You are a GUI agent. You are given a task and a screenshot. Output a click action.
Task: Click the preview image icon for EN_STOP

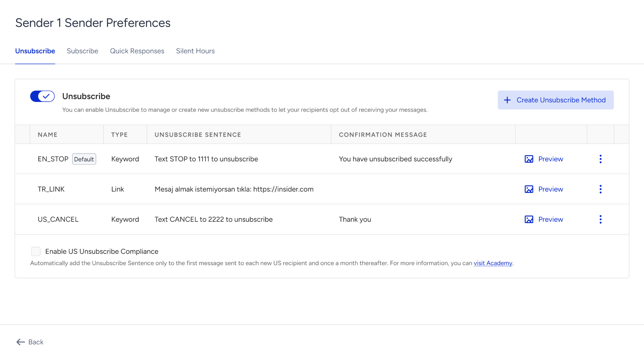(x=529, y=159)
